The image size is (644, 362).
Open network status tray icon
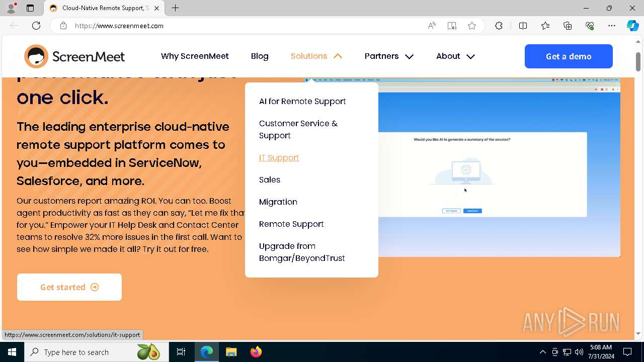pos(567,352)
